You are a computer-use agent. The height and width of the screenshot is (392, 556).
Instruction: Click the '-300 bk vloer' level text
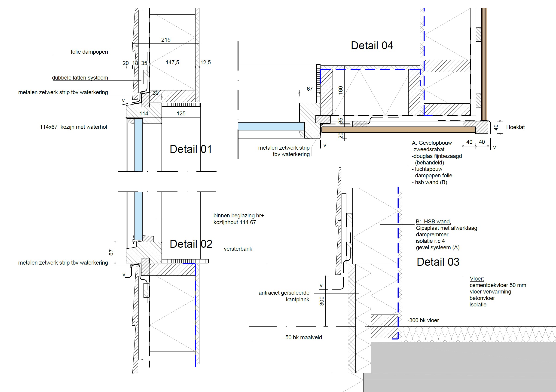click(x=423, y=320)
